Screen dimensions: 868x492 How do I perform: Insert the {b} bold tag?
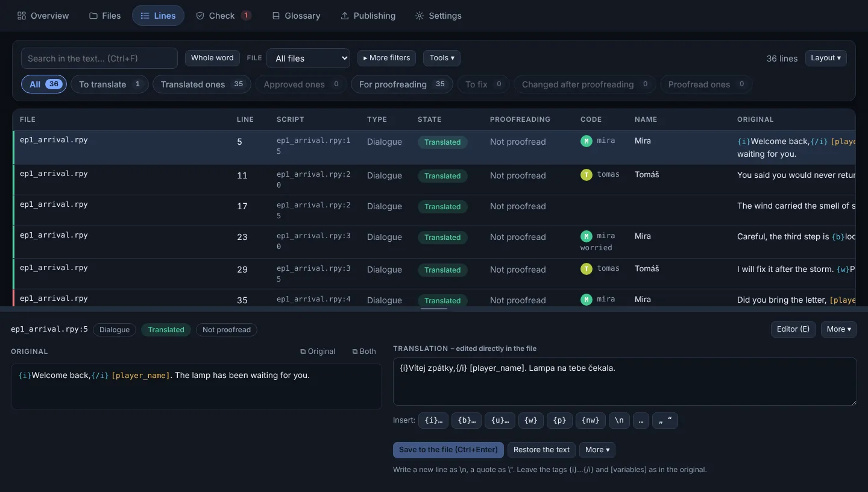click(467, 420)
